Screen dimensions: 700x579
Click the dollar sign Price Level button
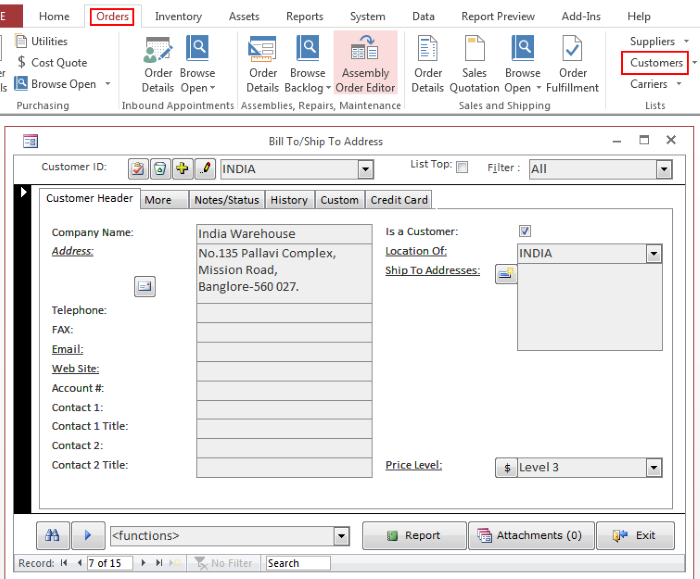tap(507, 468)
